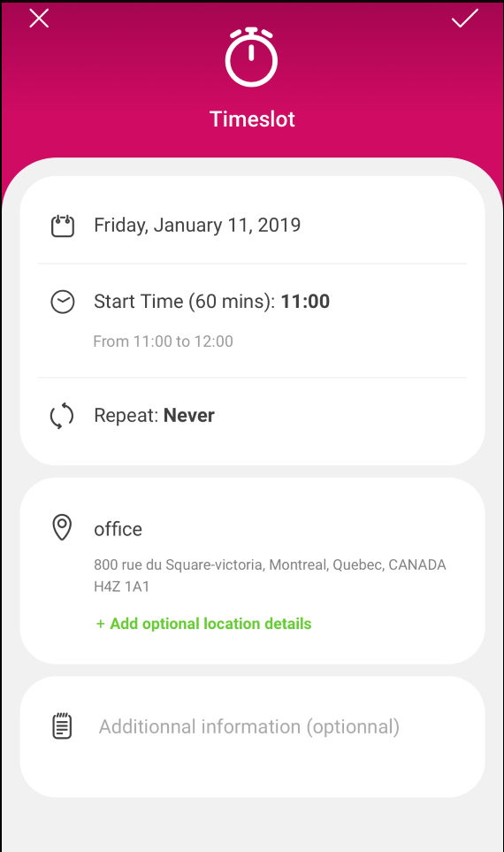Tap the H4Z 1A1 postal code line
504x852 pixels.
coord(122,587)
